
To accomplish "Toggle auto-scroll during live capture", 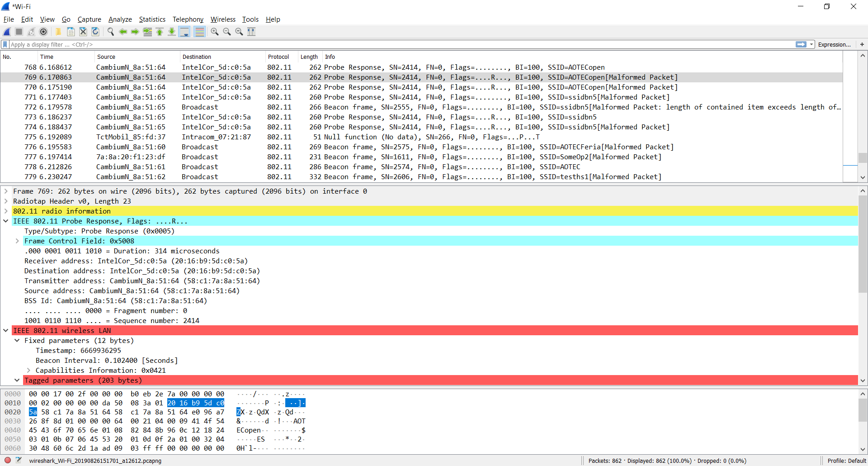I will tap(184, 32).
